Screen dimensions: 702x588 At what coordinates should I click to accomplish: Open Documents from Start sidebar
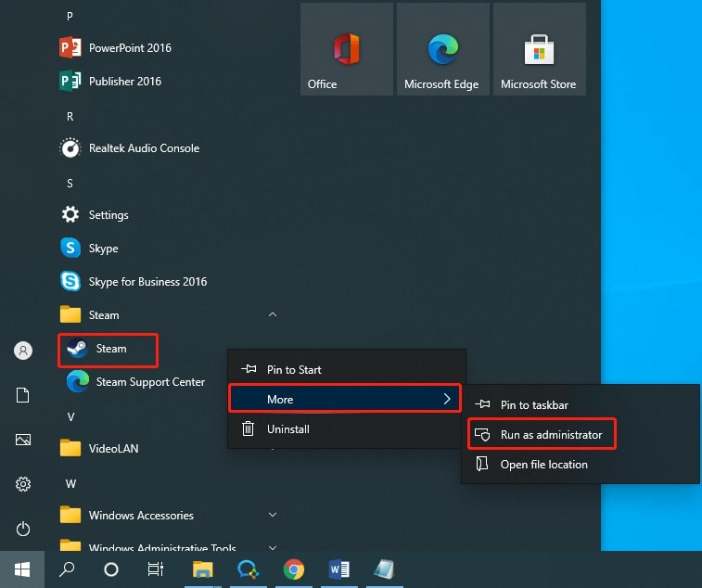[x=23, y=395]
